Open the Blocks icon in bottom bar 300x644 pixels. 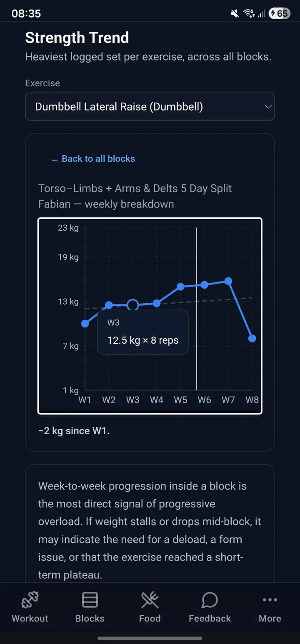click(x=90, y=600)
